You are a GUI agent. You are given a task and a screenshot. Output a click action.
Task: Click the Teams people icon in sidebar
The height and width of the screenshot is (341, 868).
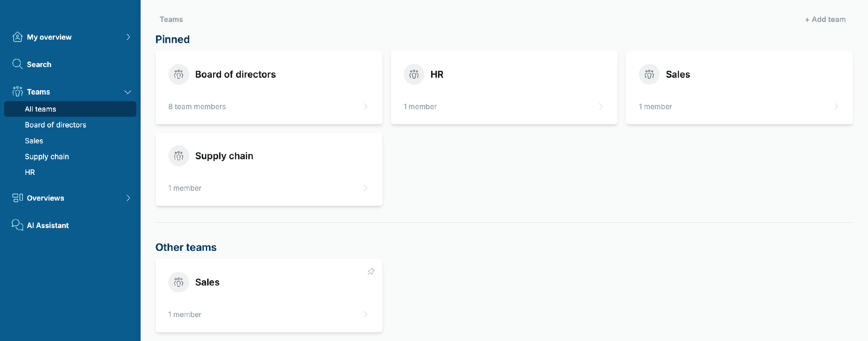pyautogui.click(x=18, y=91)
